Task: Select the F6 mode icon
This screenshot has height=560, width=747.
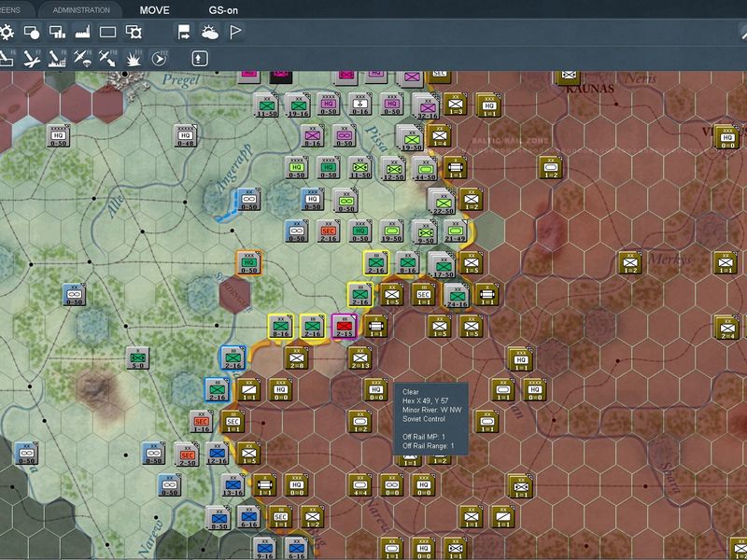Action: 7,59
